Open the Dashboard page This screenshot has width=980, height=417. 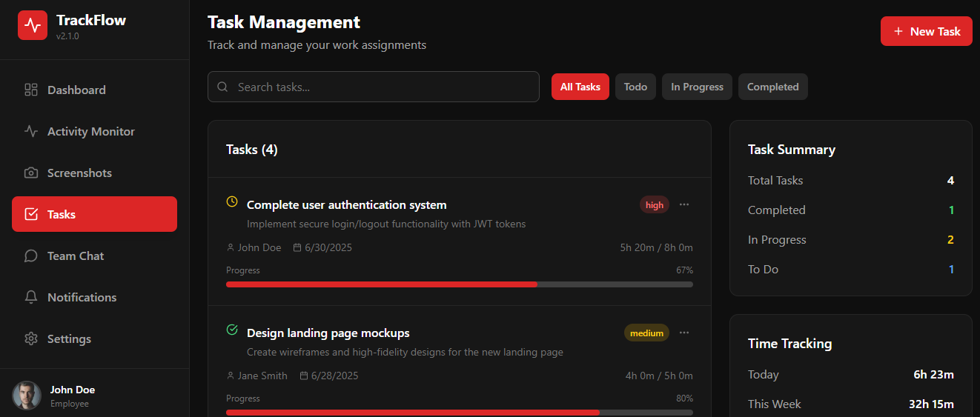[94, 90]
